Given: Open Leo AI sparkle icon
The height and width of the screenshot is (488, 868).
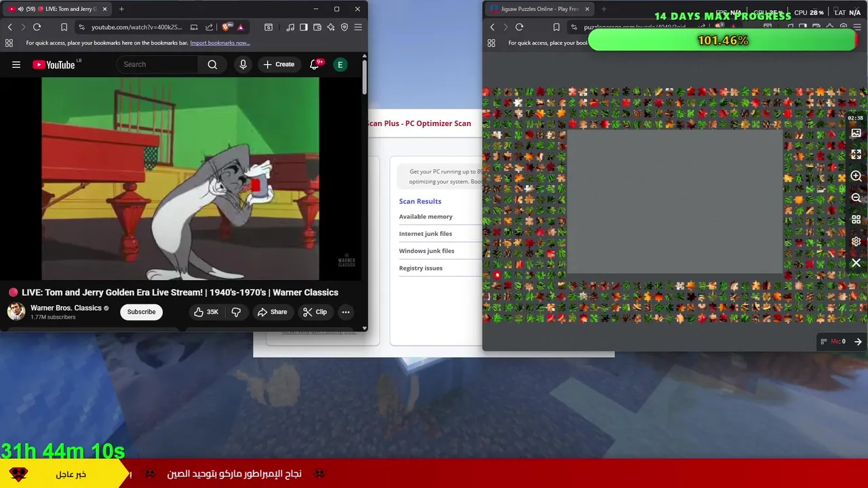Looking at the screenshot, I should (x=330, y=27).
